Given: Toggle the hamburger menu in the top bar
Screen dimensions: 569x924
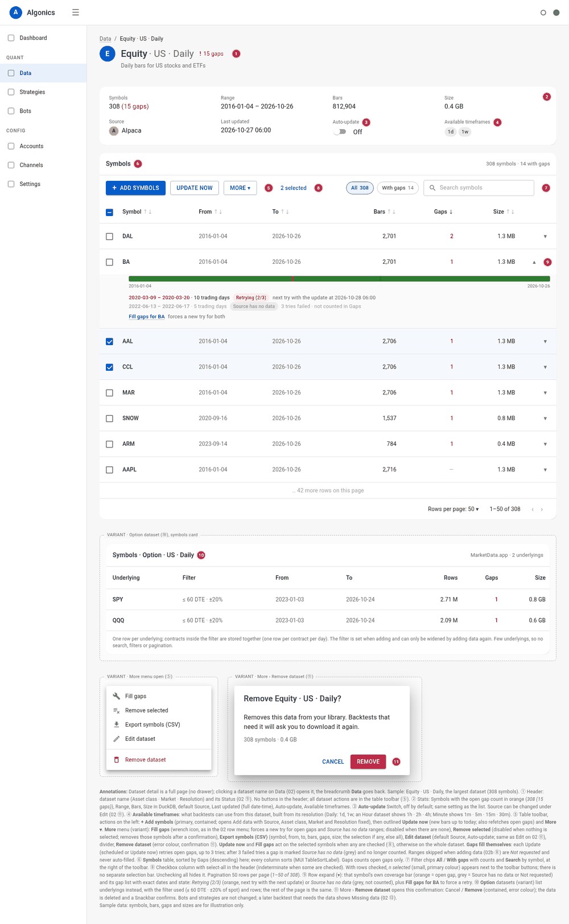Looking at the screenshot, I should pos(76,13).
